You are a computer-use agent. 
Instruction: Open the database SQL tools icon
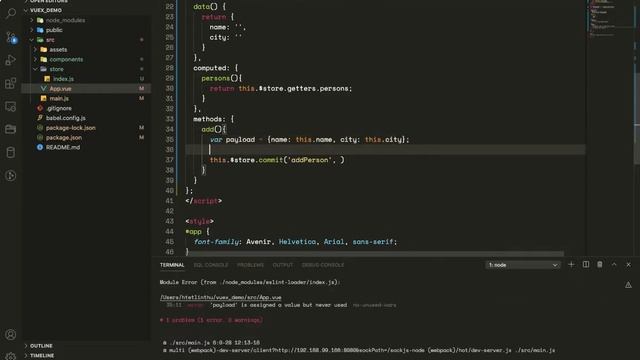(x=11, y=153)
